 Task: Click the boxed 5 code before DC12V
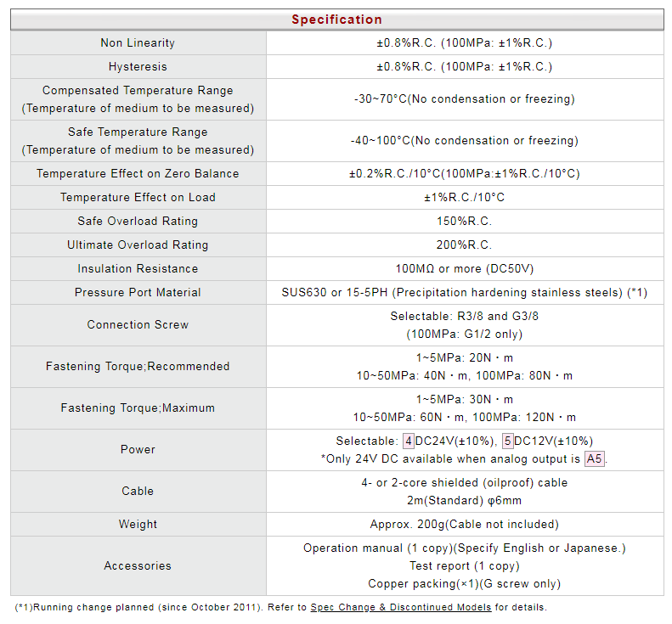tap(507, 441)
